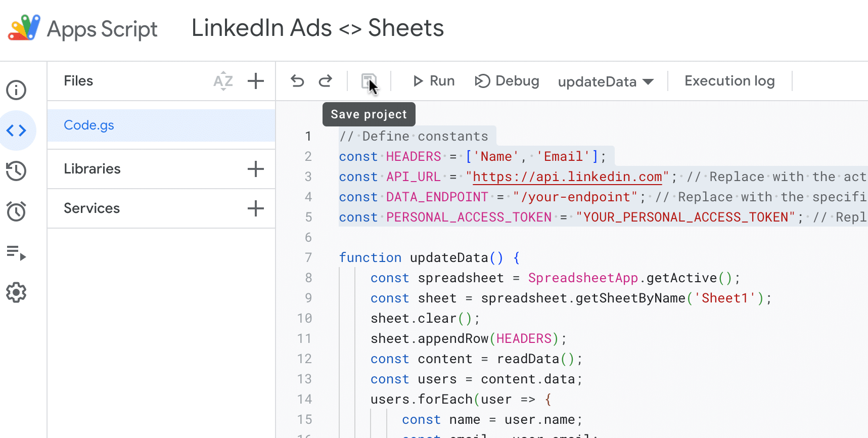
Task: Start Debug for updateData
Action: (507, 81)
